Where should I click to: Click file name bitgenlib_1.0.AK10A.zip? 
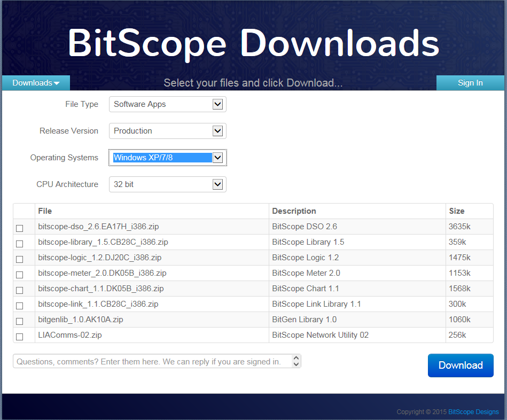point(81,320)
